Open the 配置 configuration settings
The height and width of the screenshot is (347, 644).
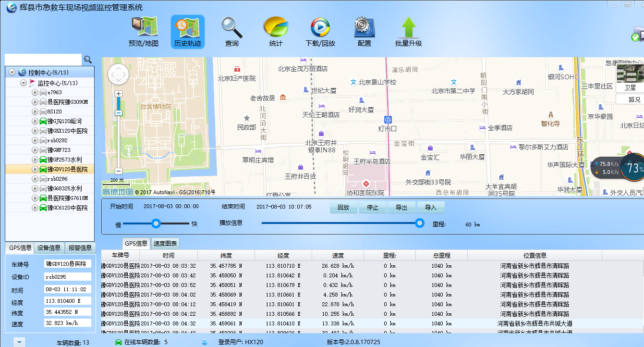tap(364, 31)
